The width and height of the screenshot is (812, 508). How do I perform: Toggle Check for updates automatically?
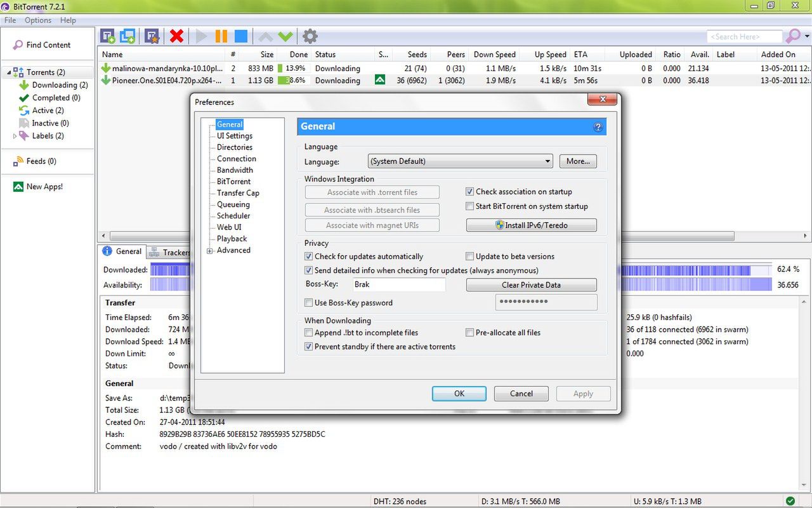coord(309,257)
